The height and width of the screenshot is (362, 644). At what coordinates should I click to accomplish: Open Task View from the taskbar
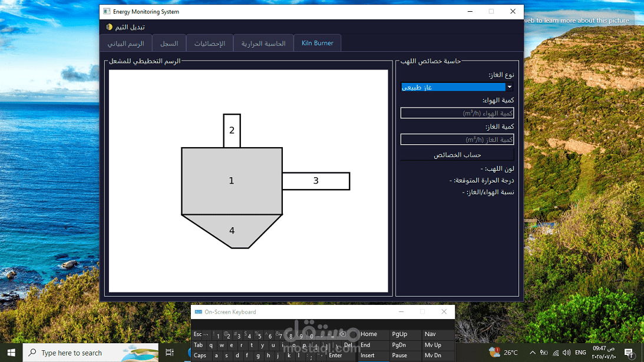coord(169,353)
